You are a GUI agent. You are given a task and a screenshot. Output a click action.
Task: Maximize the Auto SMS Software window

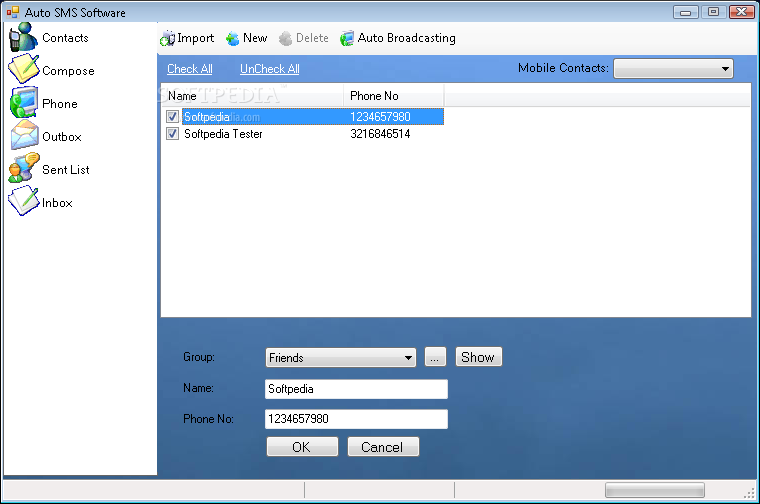tap(713, 12)
